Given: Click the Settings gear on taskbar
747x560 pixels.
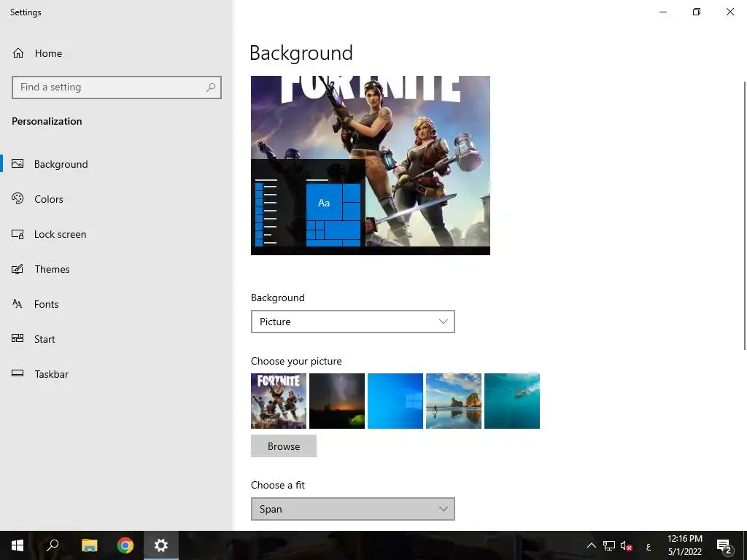Looking at the screenshot, I should (x=161, y=545).
